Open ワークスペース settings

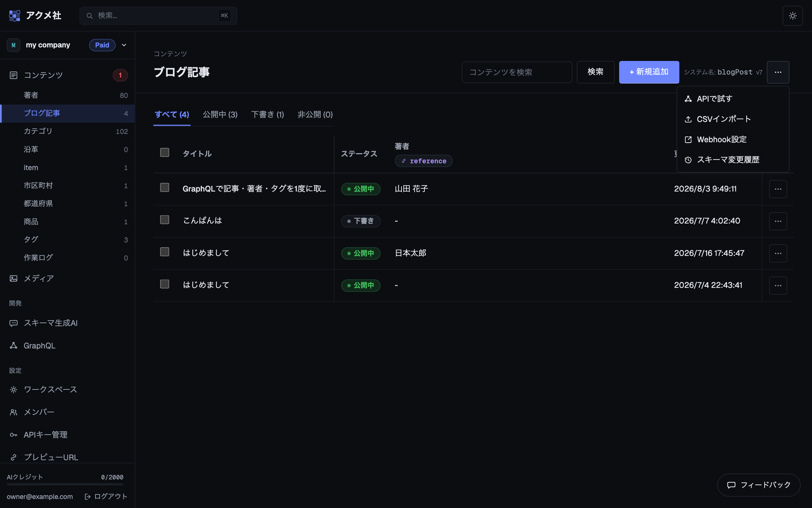[67, 390]
